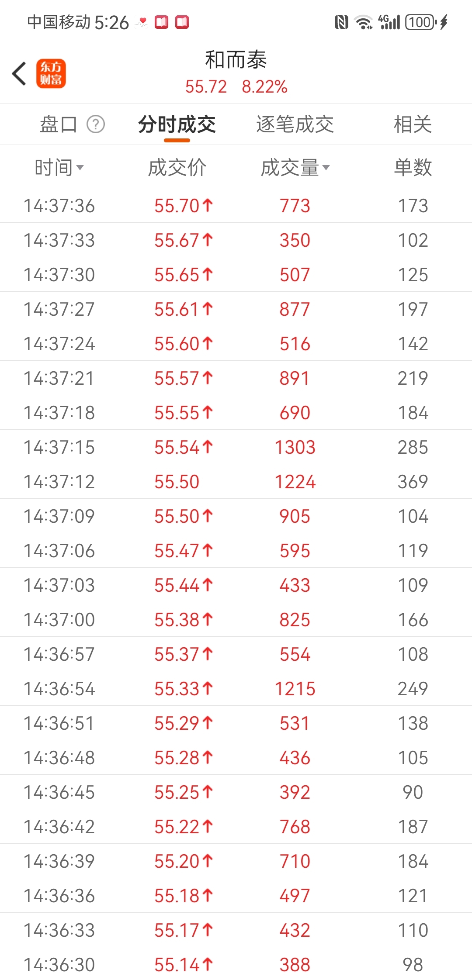This screenshot has width=472, height=980.
Task: Open the 东方财富 logo icon
Action: [x=51, y=73]
